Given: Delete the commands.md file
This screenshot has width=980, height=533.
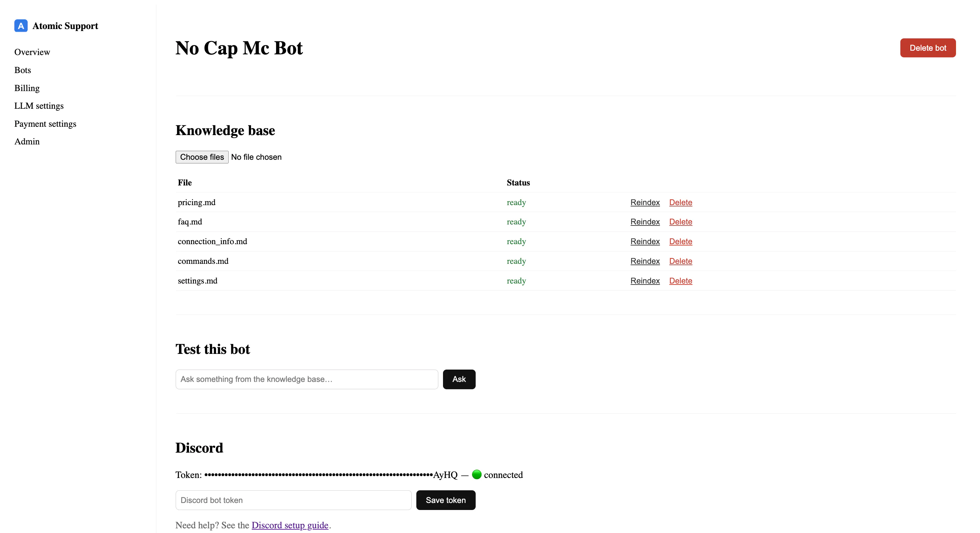Looking at the screenshot, I should tap(681, 261).
